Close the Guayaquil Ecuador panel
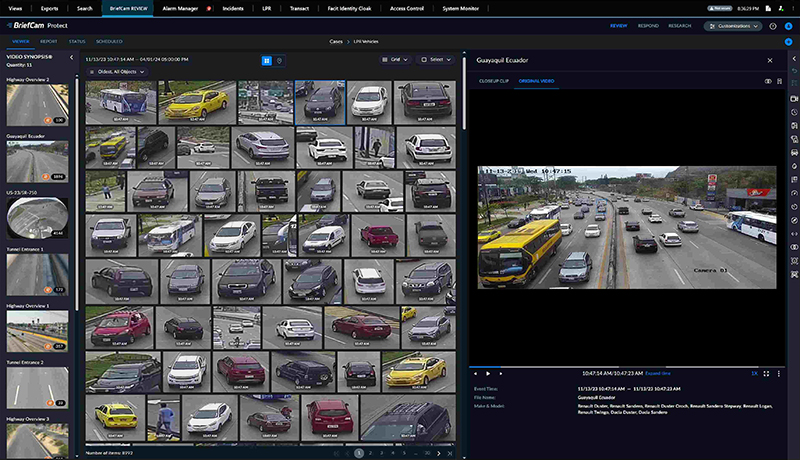Viewport: 800px width, 460px height. click(769, 60)
